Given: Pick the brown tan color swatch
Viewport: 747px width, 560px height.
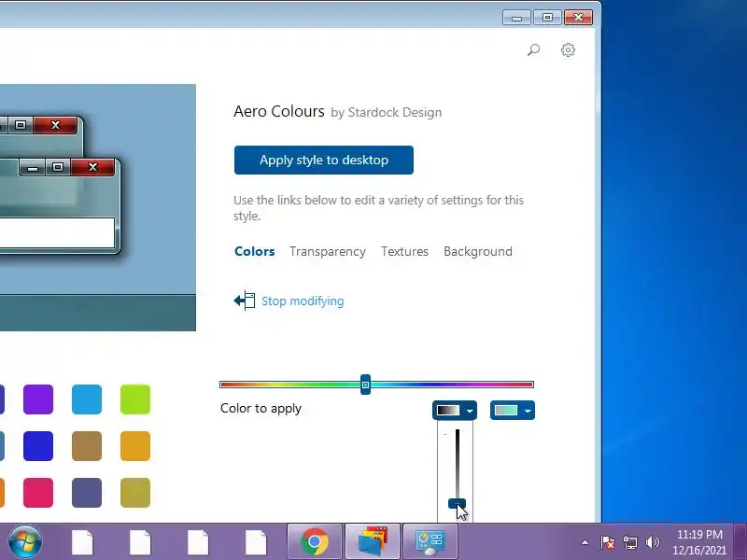Looking at the screenshot, I should (x=87, y=446).
